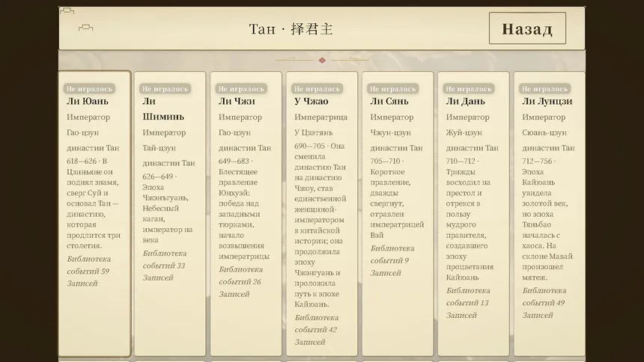Click Императрица У Цзэтянь title text
The image size is (644, 362).
321,125
